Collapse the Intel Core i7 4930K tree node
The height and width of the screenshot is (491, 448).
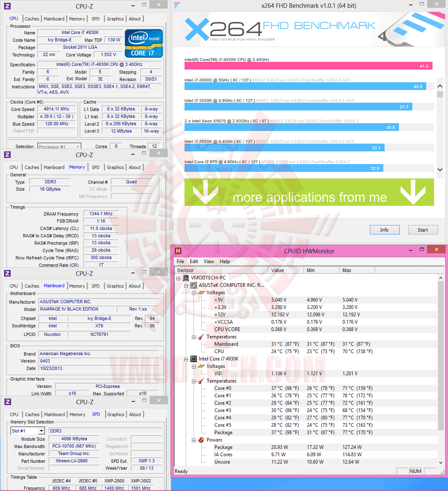click(x=186, y=359)
